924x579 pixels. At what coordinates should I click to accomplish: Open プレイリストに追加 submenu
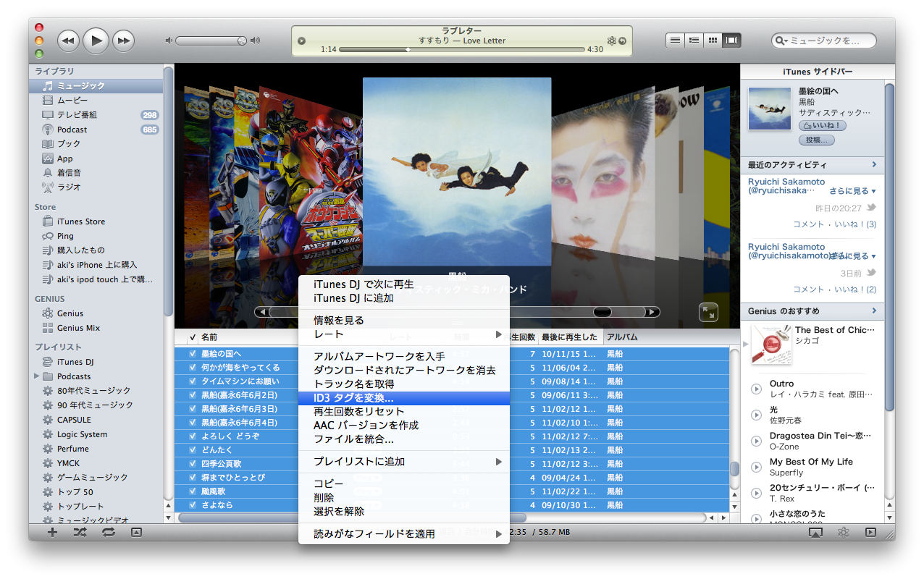click(x=404, y=462)
